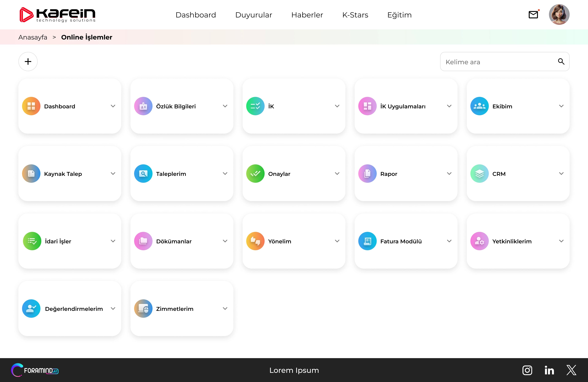The width and height of the screenshot is (588, 382).
Task: Expand the İdari İşler card chevron
Action: (113, 241)
